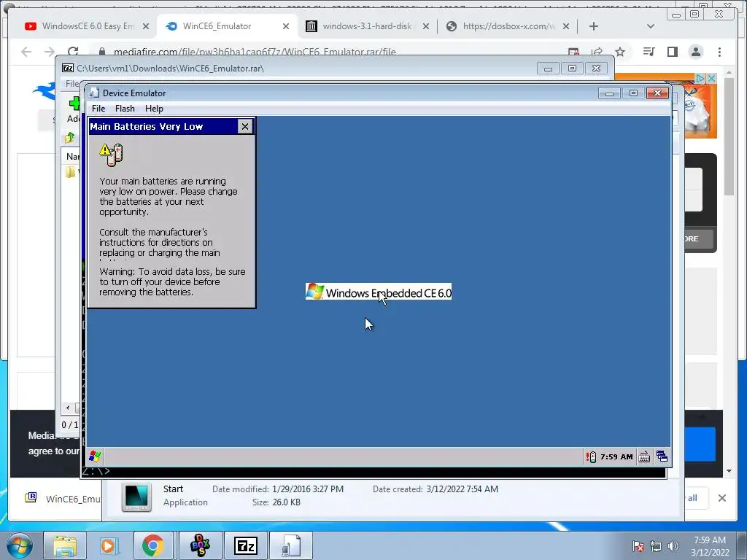The height and width of the screenshot is (560, 747).
Task: Click the battery warning icon in dialog
Action: coord(112,155)
